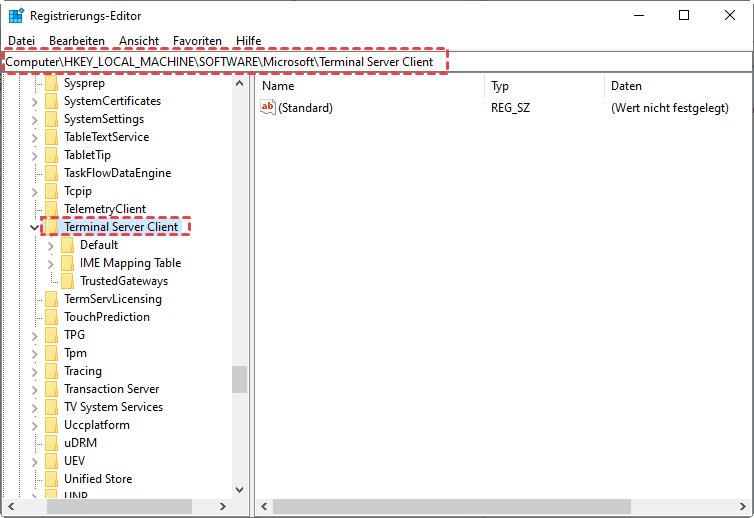Select the TrustedGateways key label
This screenshot has width=754, height=518.
[x=124, y=281]
